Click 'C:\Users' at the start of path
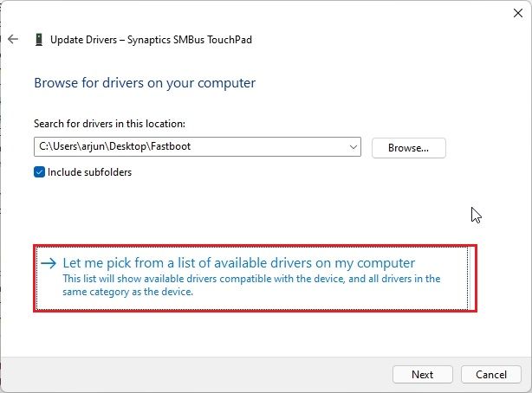 click(56, 147)
